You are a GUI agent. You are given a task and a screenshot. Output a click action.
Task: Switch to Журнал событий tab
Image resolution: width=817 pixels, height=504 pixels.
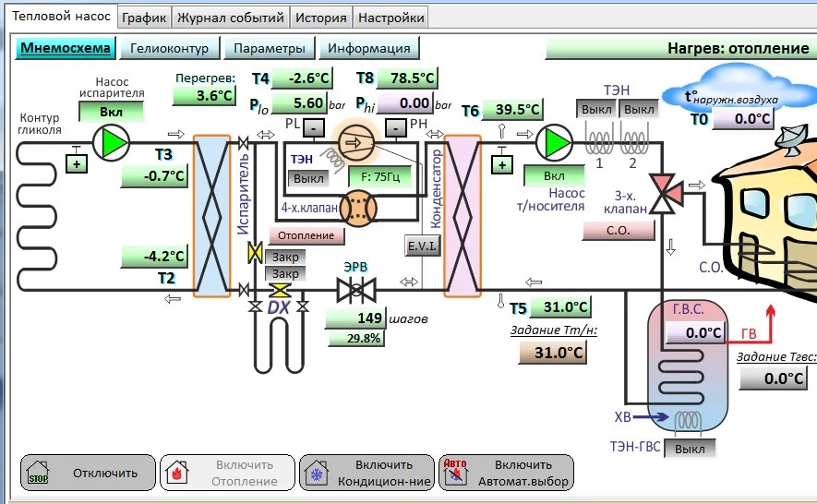(231, 18)
